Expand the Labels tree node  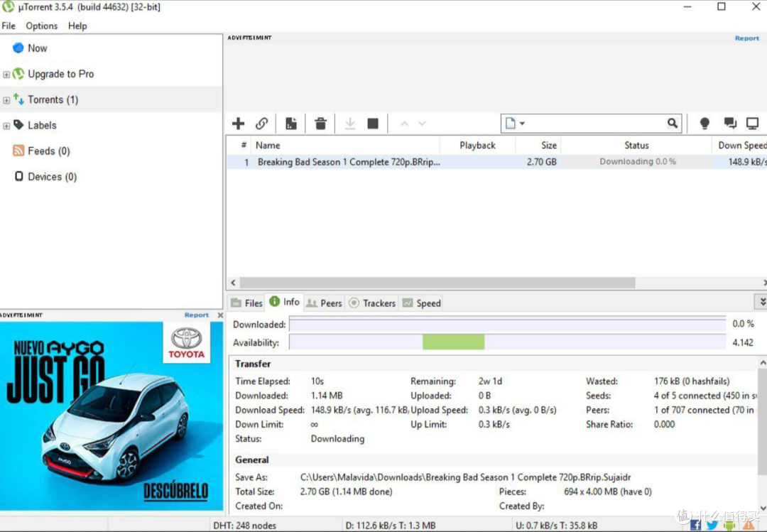point(6,126)
